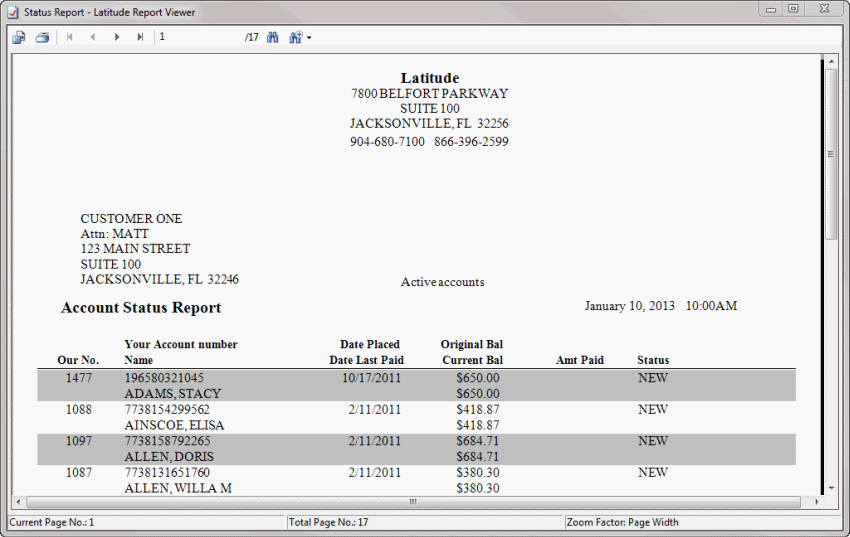850x537 pixels.
Task: Click the 123 MAIN STREET line
Action: point(136,249)
